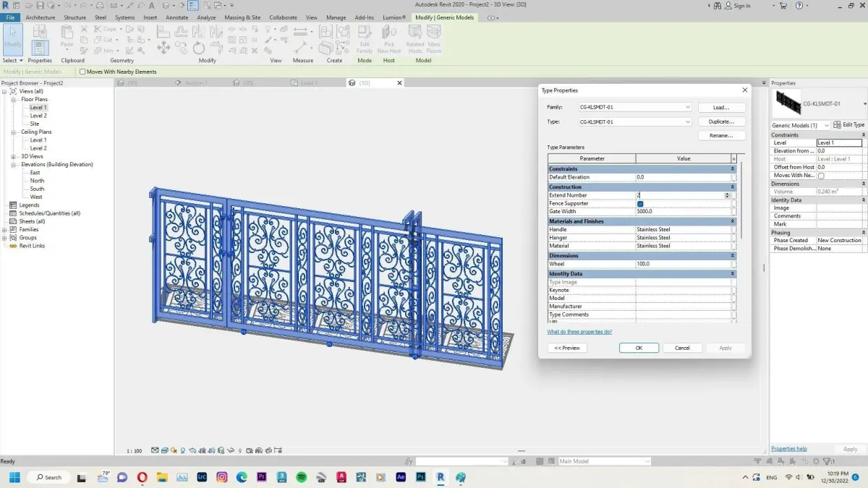Open the Generic Models (1) filter dropdown
The image size is (868, 488).
[827, 125]
